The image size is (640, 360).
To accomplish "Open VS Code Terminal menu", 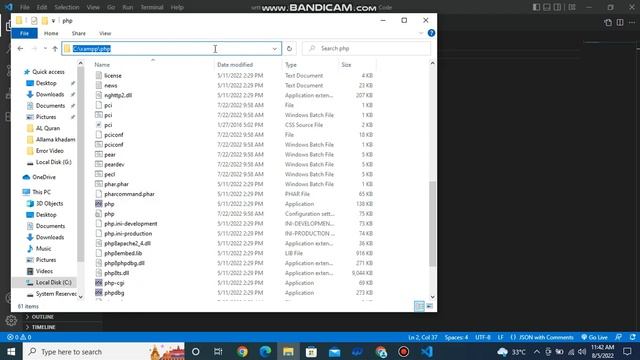I will pyautogui.click(x=151, y=7).
